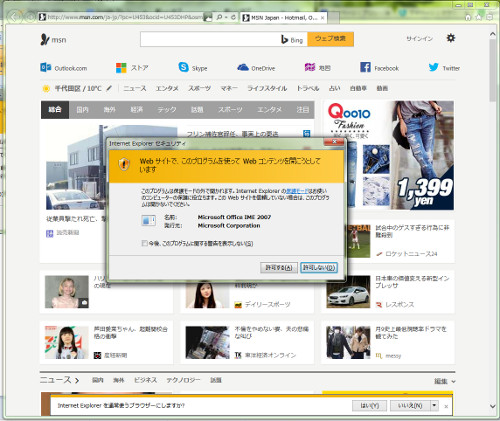Select the Sports tab in gray news bar
Image resolution: width=500 pixels, height=421 pixels.
tap(230, 110)
